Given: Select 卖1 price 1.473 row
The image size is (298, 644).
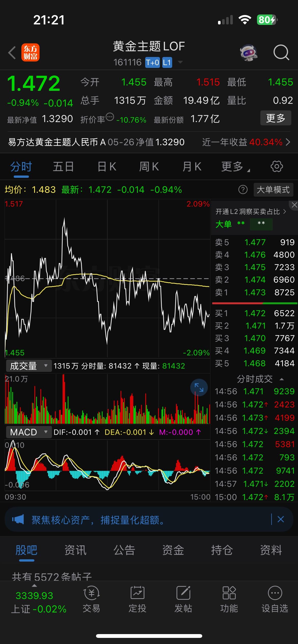Looking at the screenshot, I should click(255, 292).
